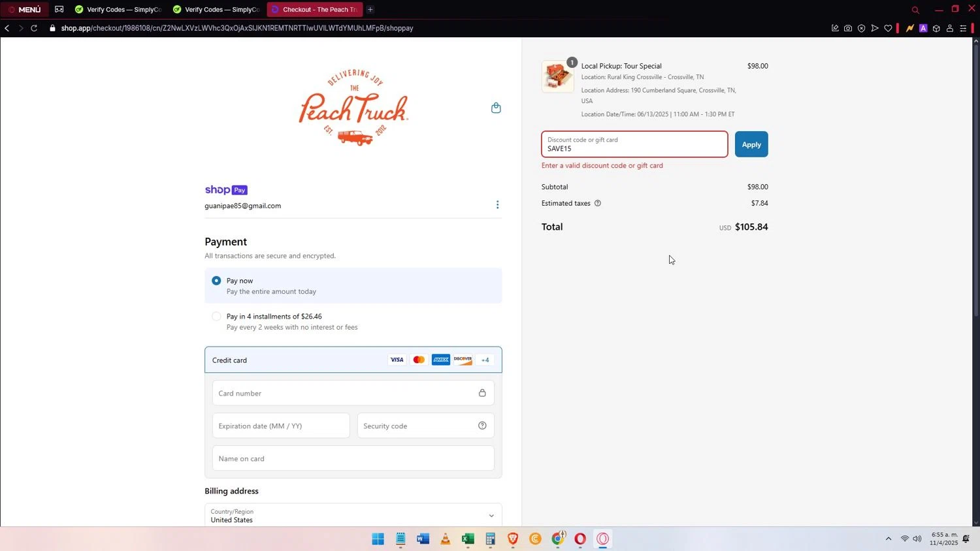980x551 pixels.
Task: Open the profile person icon
Action: click(950, 28)
